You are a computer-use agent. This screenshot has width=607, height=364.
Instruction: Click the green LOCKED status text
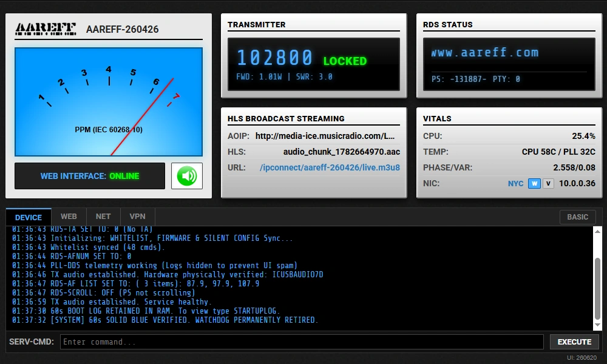click(345, 61)
